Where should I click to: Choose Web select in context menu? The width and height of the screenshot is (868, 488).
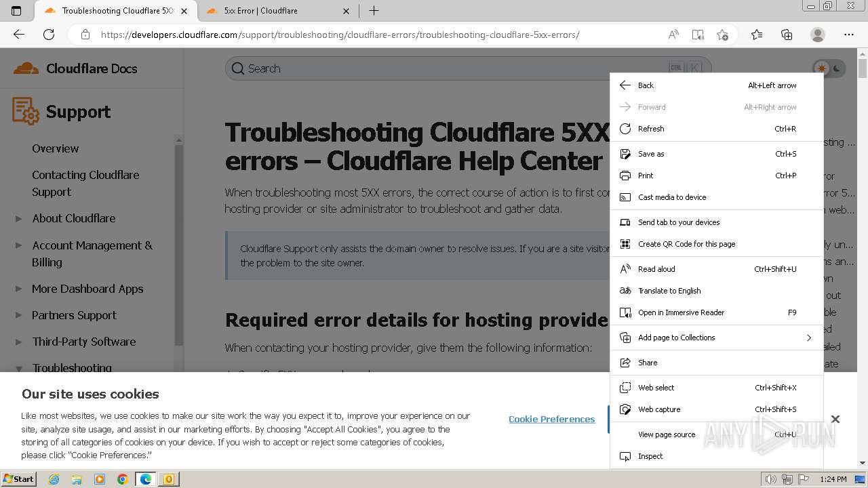coord(717,388)
